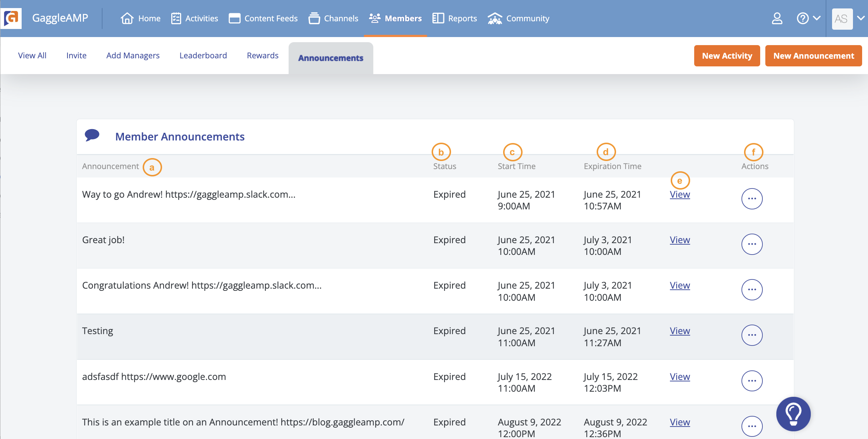The width and height of the screenshot is (868, 439).
Task: Open the lightbulb tips button
Action: [793, 414]
